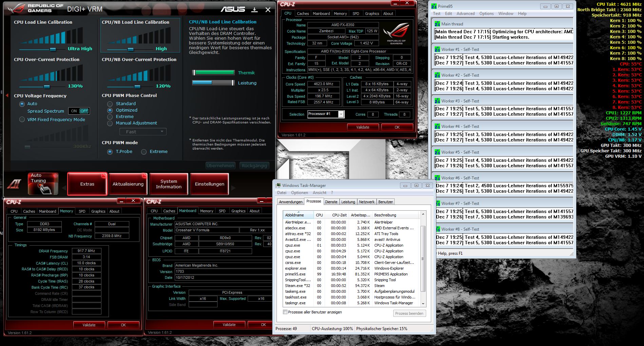Select explorer.exe process row

click(351, 268)
